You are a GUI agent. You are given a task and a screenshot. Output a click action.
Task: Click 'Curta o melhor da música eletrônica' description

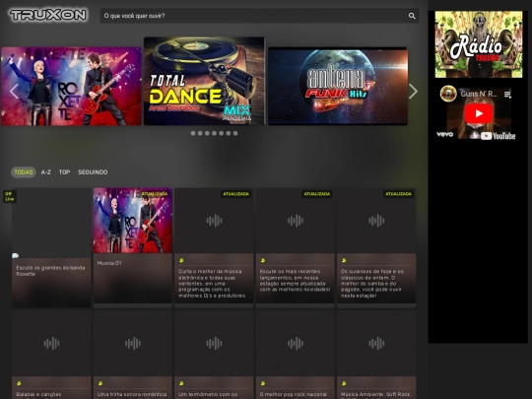212,284
